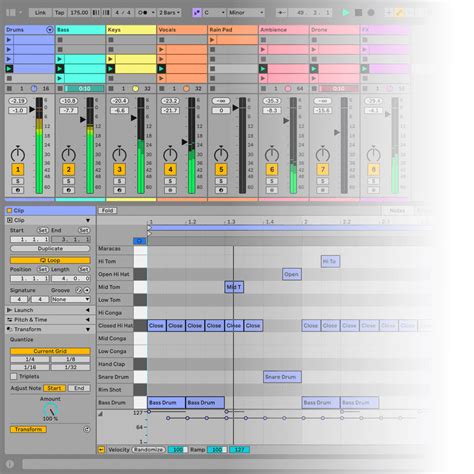Launch the first clip in Rain Pad track
The width and height of the screenshot is (474, 474).
pos(212,40)
